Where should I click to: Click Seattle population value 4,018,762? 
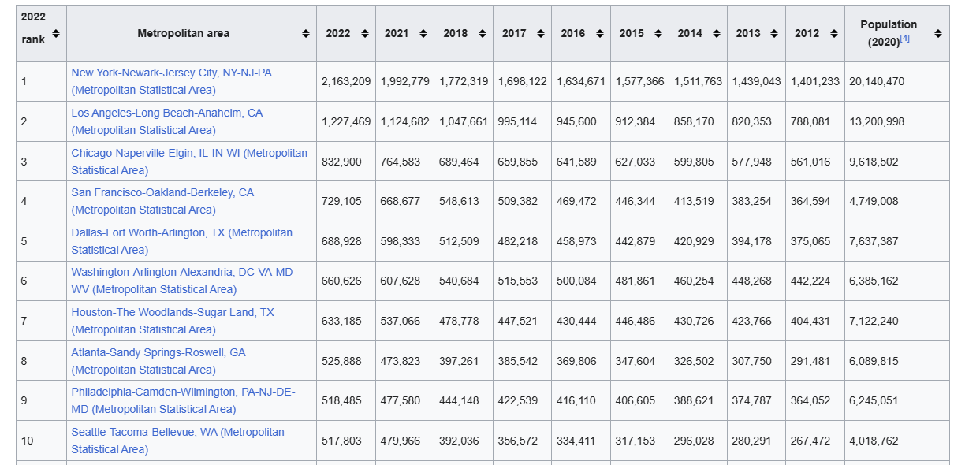coord(874,441)
